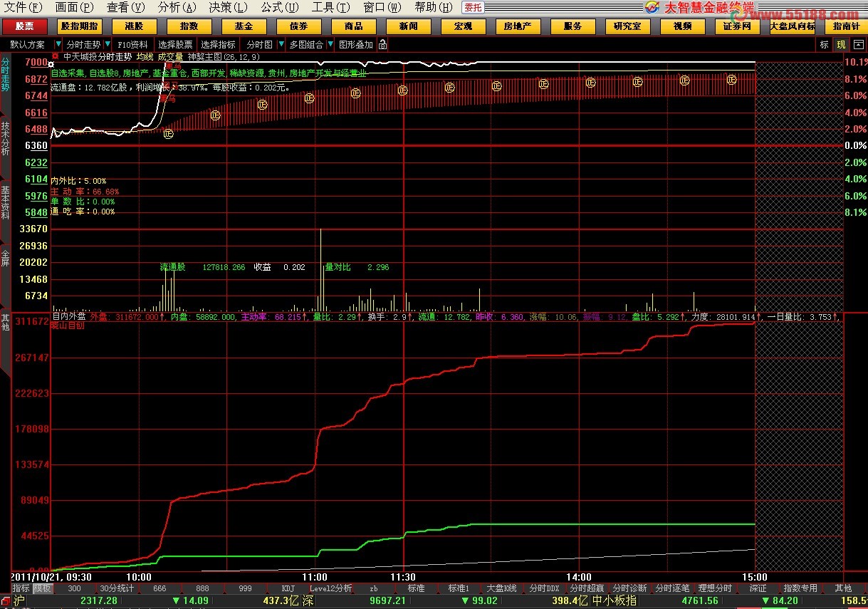Click the 委托 order button
The width and height of the screenshot is (868, 609).
[471, 7]
